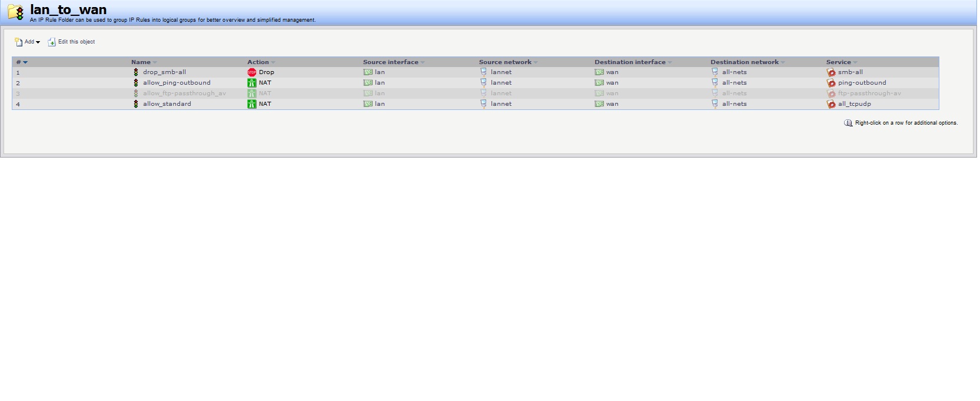
Task: Open the Add dropdown menu
Action: click(x=28, y=42)
